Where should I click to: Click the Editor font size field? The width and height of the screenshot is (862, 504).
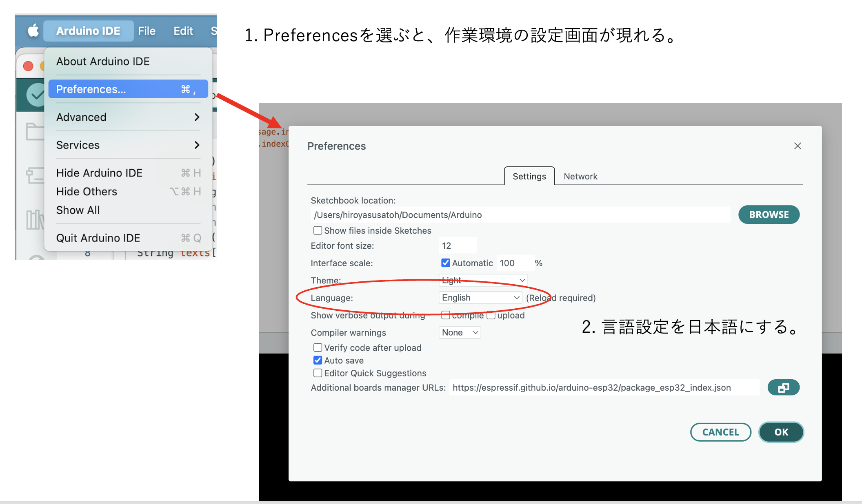tap(457, 245)
